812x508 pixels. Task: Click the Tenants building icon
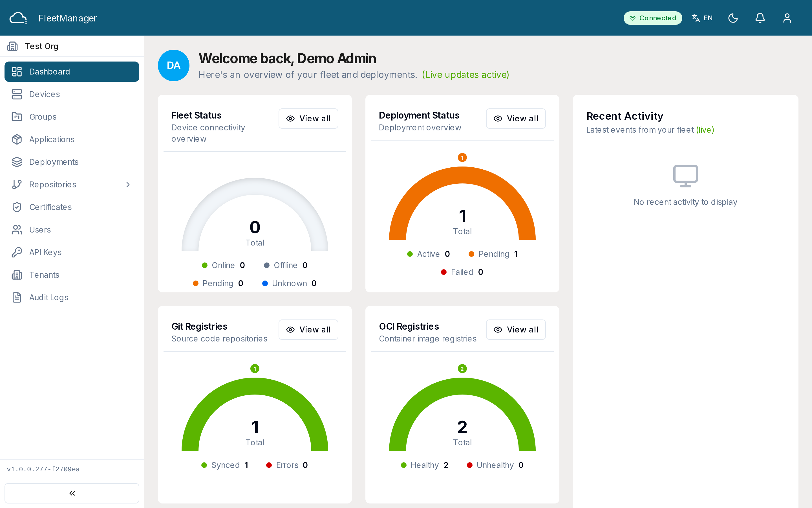(x=17, y=275)
